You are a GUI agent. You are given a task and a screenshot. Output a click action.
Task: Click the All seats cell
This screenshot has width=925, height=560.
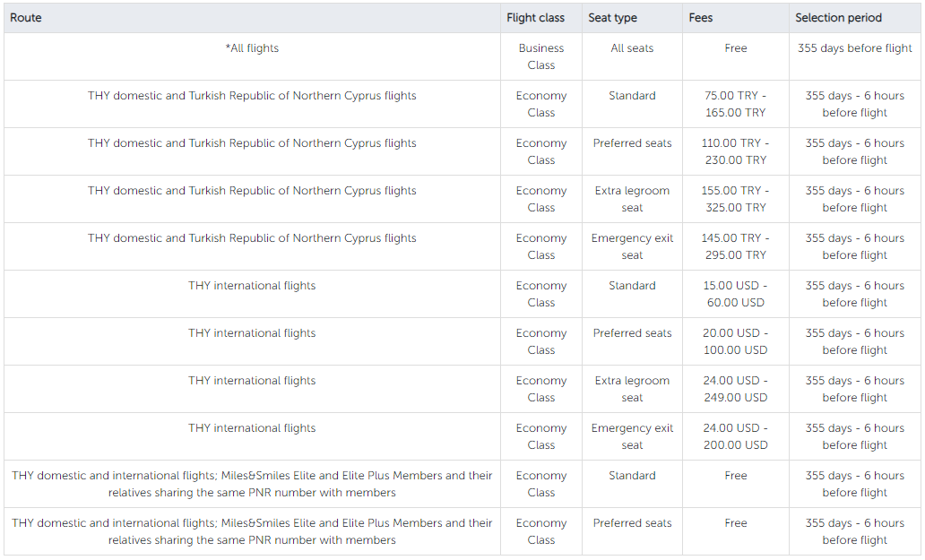[632, 48]
